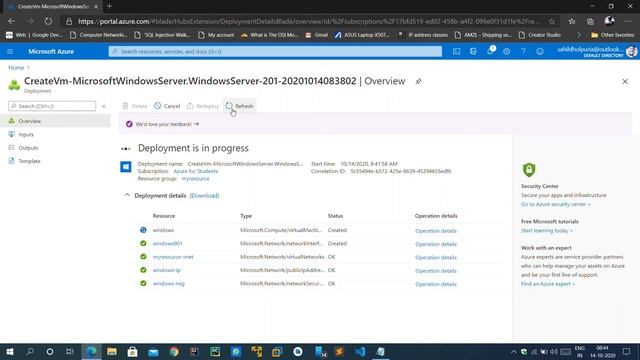Image resolution: width=640 pixels, height=360 pixels.
Task: Open the Gmail bookmark
Action: [317, 35]
